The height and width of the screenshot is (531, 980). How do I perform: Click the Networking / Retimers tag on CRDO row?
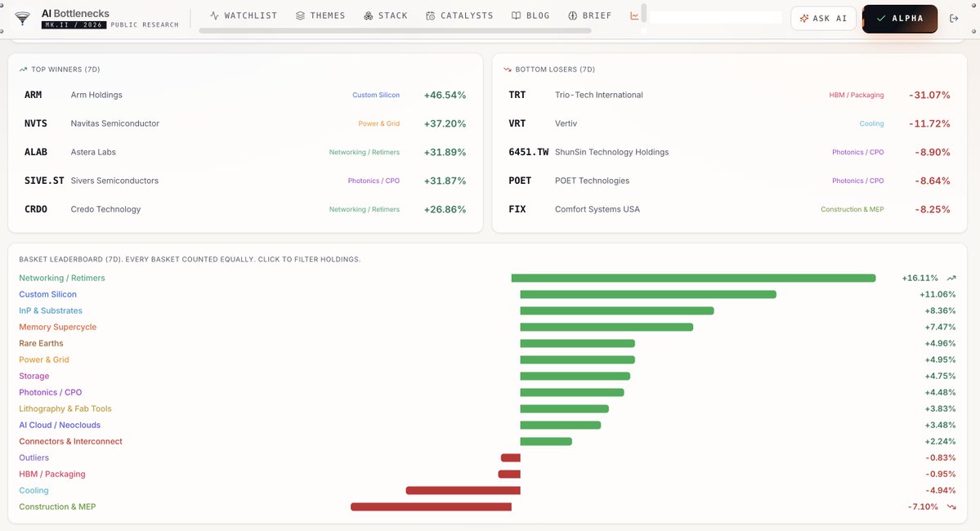tap(365, 209)
